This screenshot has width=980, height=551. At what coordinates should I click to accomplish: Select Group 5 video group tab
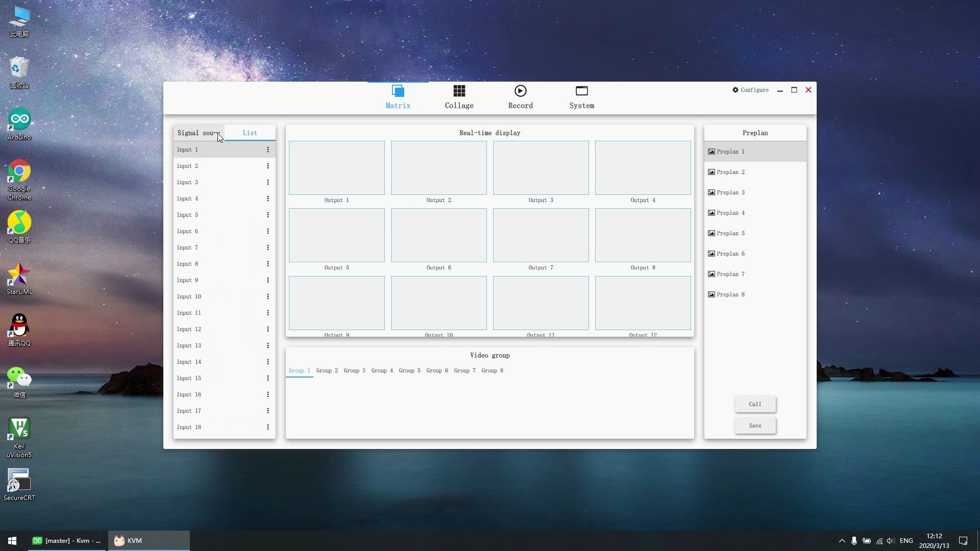409,370
